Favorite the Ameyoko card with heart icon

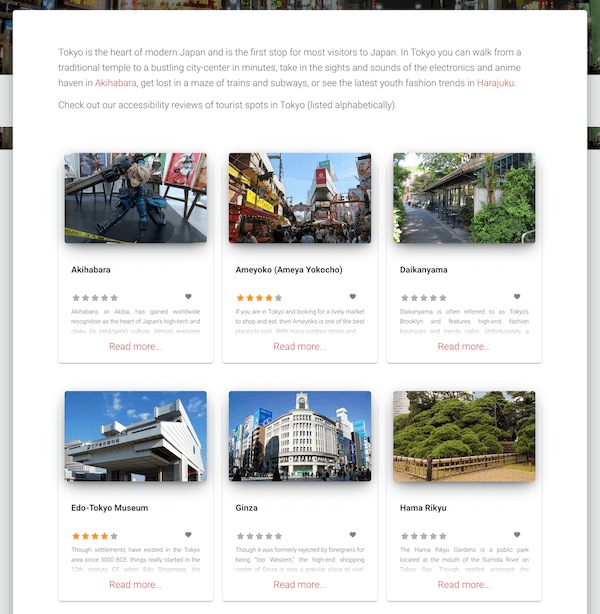pos(352,297)
